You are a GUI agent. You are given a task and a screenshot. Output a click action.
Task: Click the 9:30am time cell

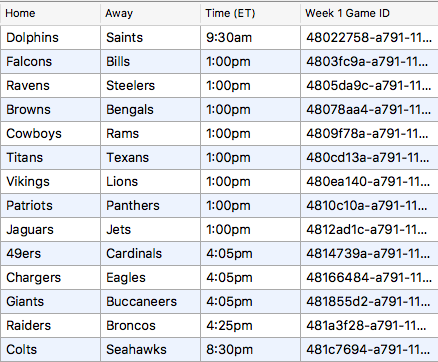pos(251,38)
